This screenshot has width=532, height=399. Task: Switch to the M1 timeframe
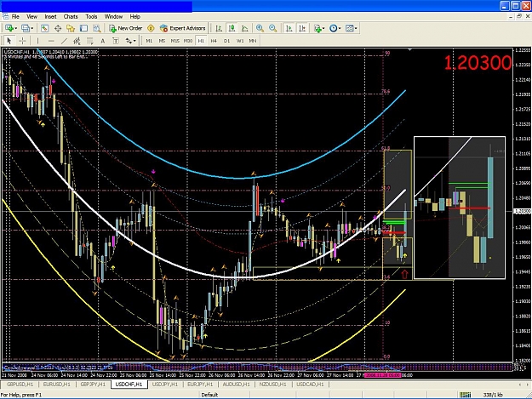click(x=149, y=41)
